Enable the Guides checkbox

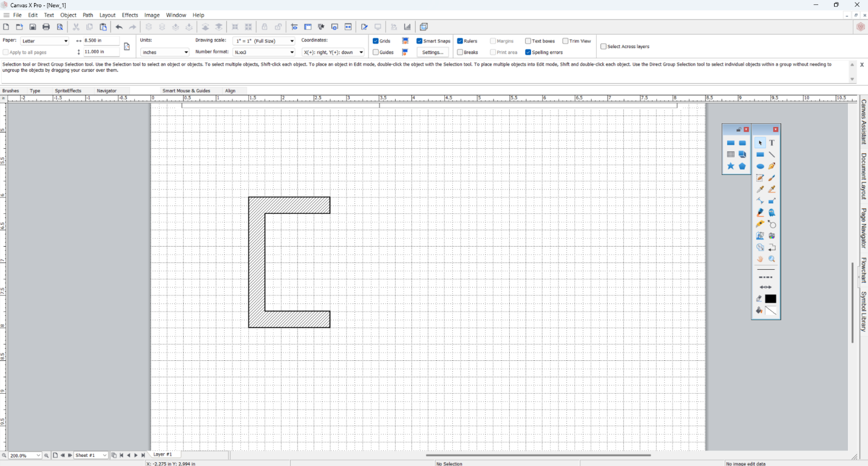point(376,52)
